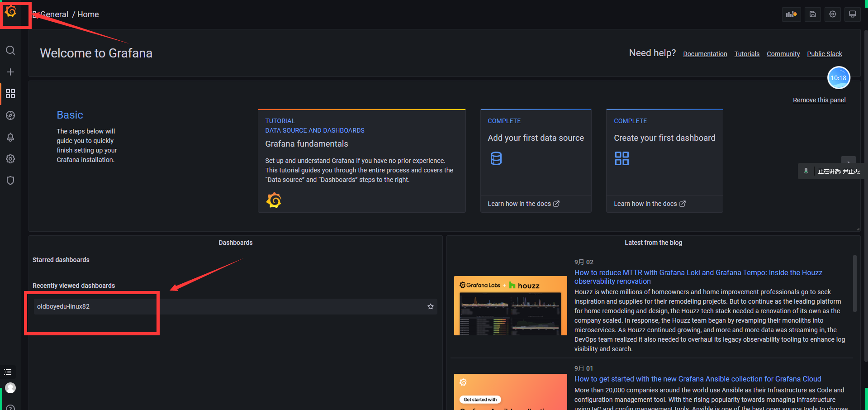Screen dimensions: 868x410
Task: Click General in the breadcrumb
Action: [54, 14]
